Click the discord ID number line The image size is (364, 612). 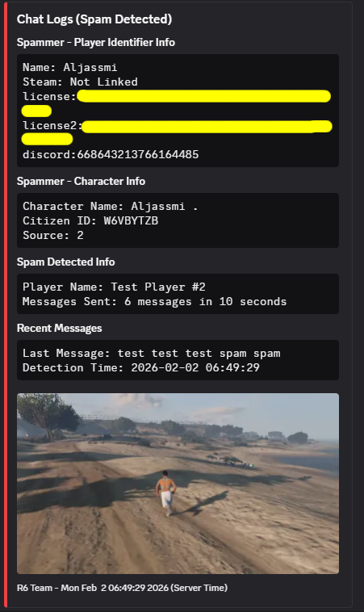[x=111, y=154]
